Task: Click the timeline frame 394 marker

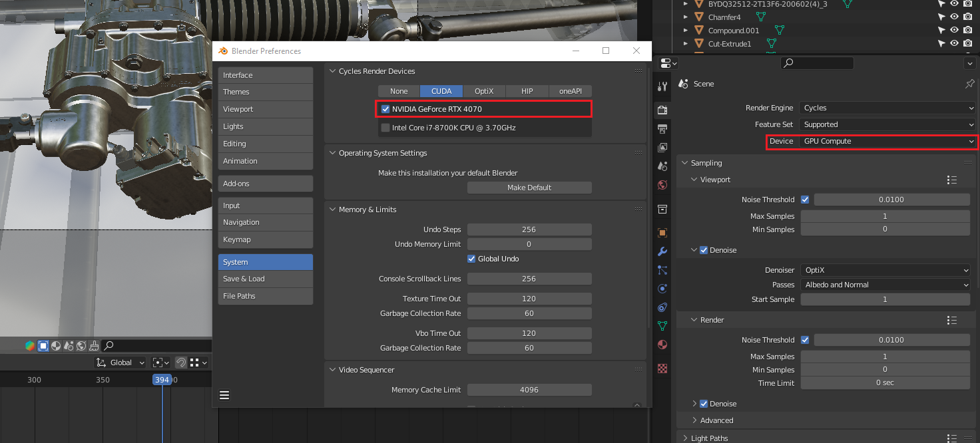Action: 162,380
